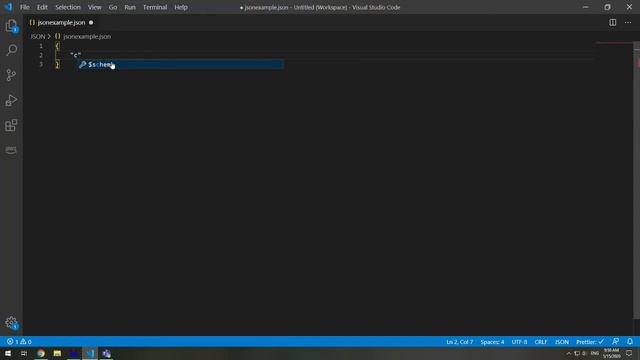This screenshot has height=360, width=640.
Task: Click the unsaved dot on jsonexample.json tab
Action: coord(91,22)
